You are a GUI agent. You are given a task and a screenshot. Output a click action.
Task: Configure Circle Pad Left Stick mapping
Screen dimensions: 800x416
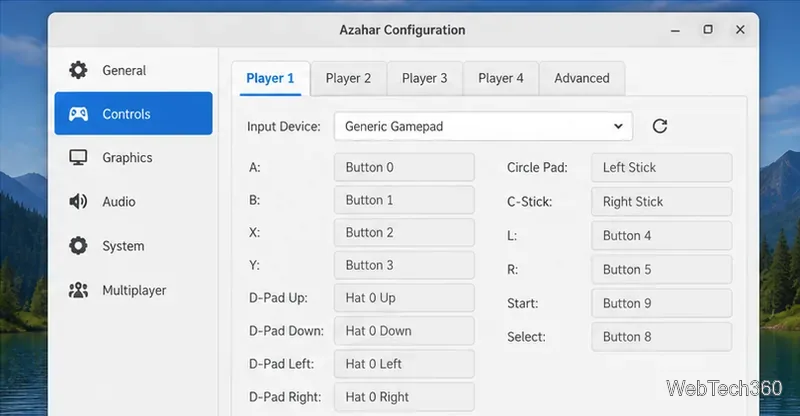click(662, 167)
